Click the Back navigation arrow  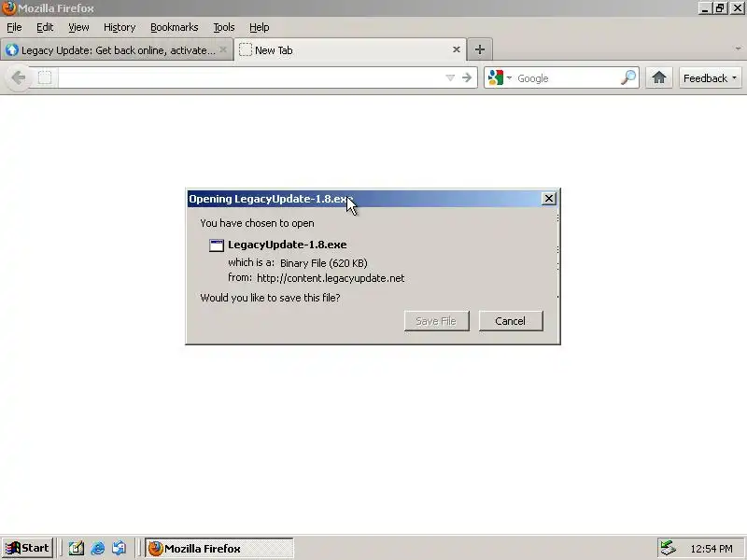click(x=18, y=77)
